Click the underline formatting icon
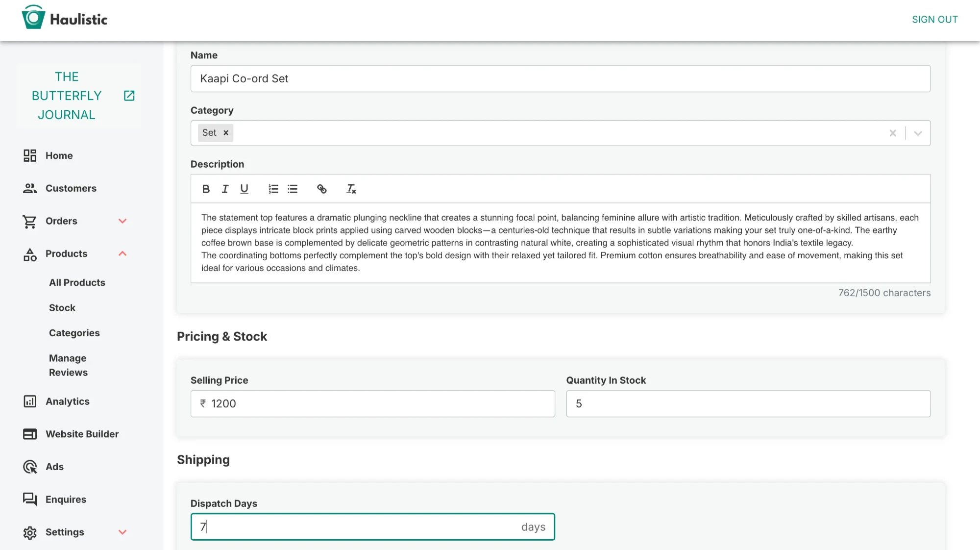The height and width of the screenshot is (550, 980). (x=244, y=189)
